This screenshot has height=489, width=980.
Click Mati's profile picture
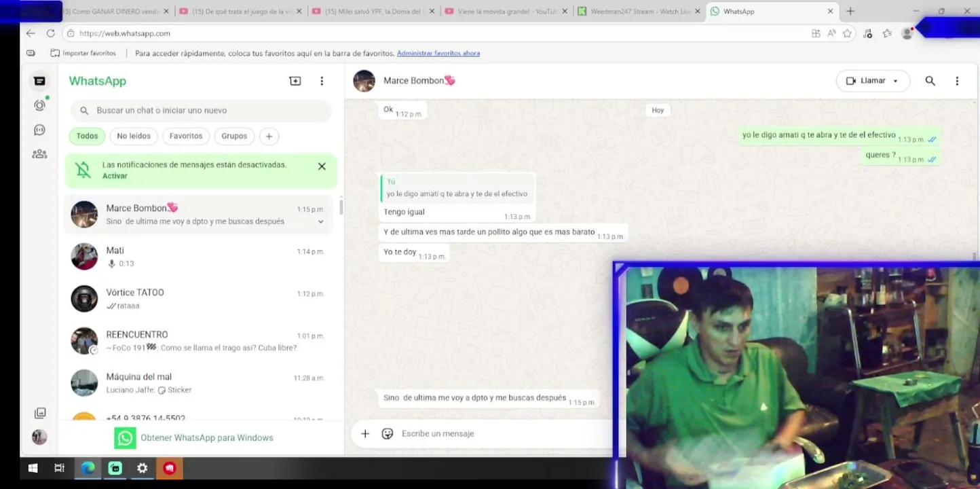tap(84, 257)
